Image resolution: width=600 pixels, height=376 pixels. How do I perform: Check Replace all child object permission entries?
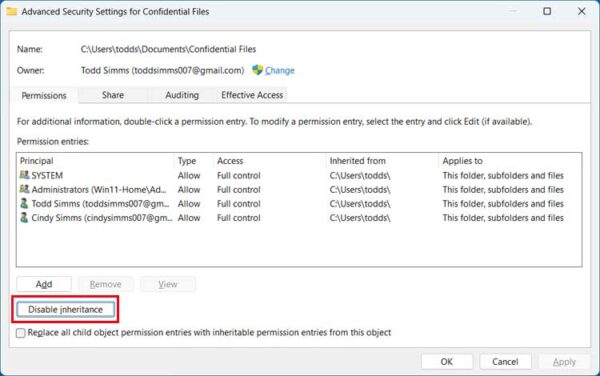21,333
